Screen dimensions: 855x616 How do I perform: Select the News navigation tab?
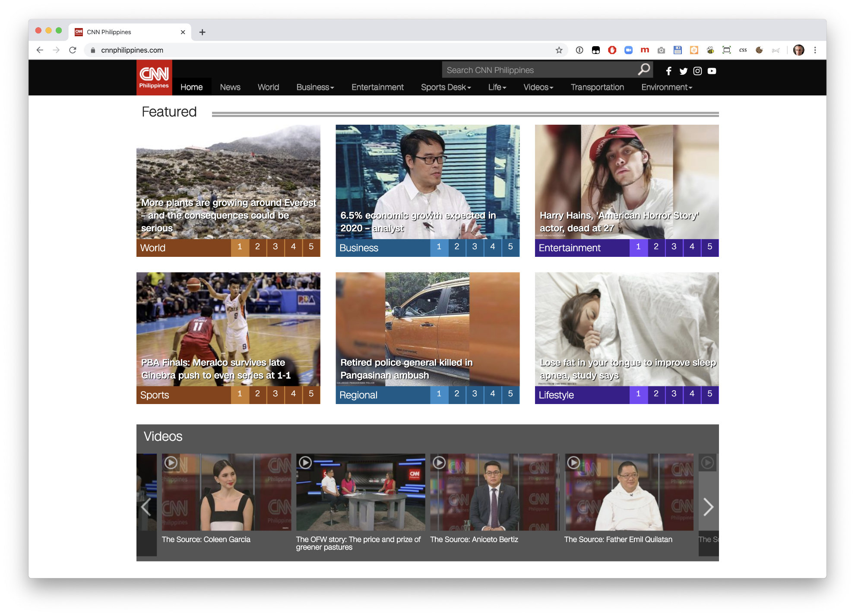(x=230, y=87)
